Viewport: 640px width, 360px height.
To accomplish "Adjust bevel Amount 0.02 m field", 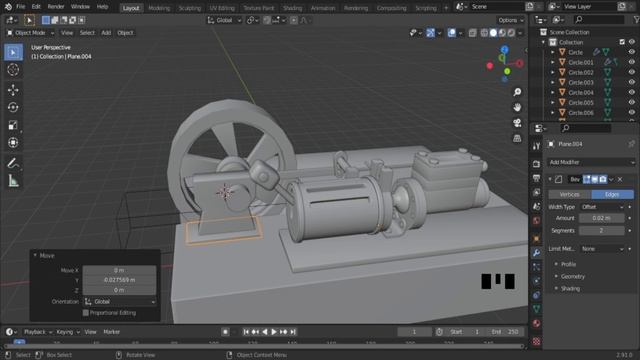I will coord(602,218).
